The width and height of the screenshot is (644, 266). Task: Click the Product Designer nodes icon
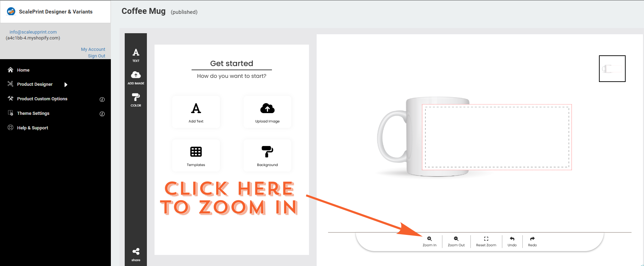point(10,84)
